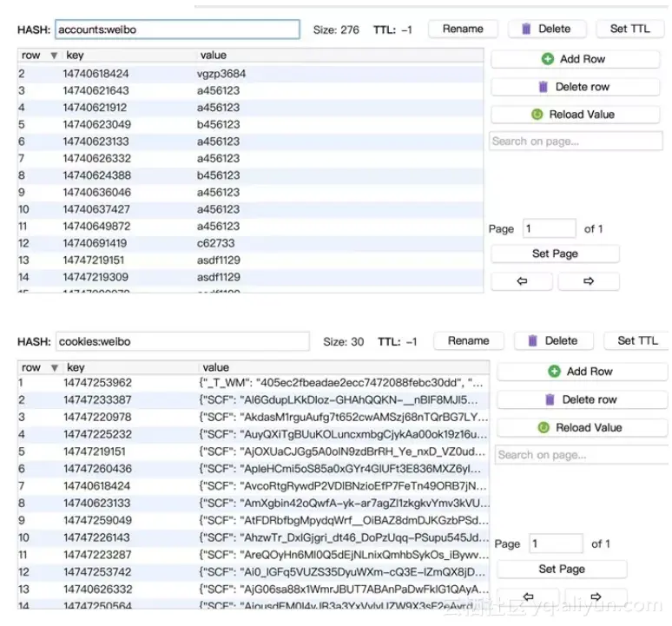This screenshot has width=672, height=626.
Task: Set TTL for accounts:weibo hash
Action: tap(629, 29)
